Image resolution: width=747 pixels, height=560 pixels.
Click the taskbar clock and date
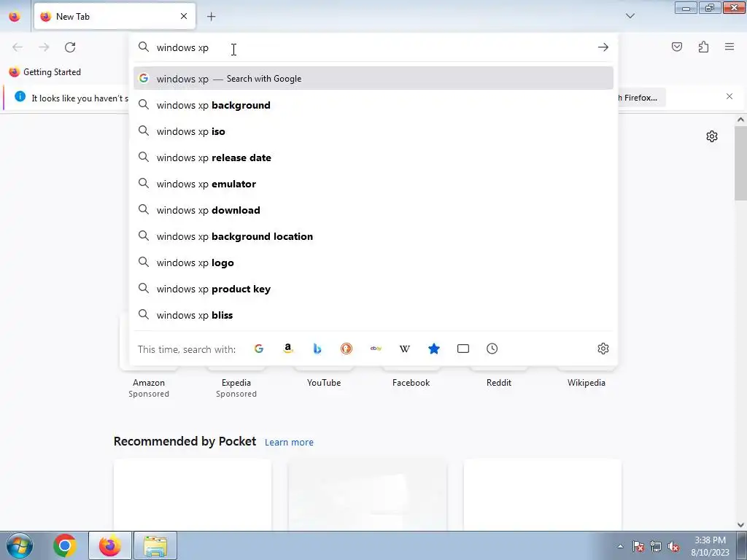coord(710,546)
